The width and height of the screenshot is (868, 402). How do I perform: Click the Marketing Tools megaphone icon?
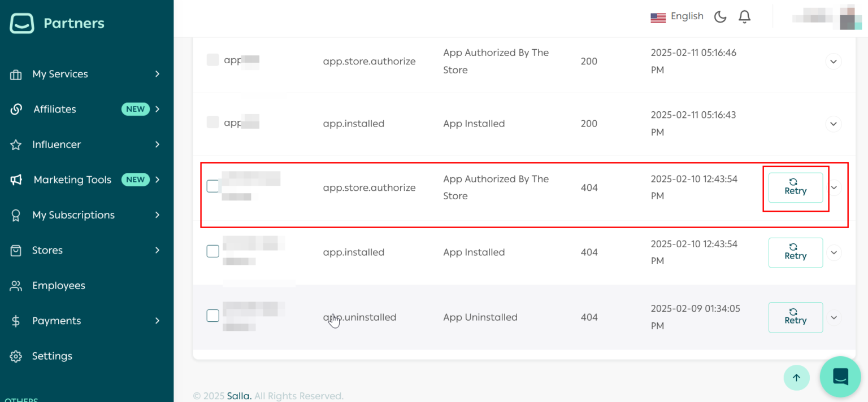click(x=16, y=180)
